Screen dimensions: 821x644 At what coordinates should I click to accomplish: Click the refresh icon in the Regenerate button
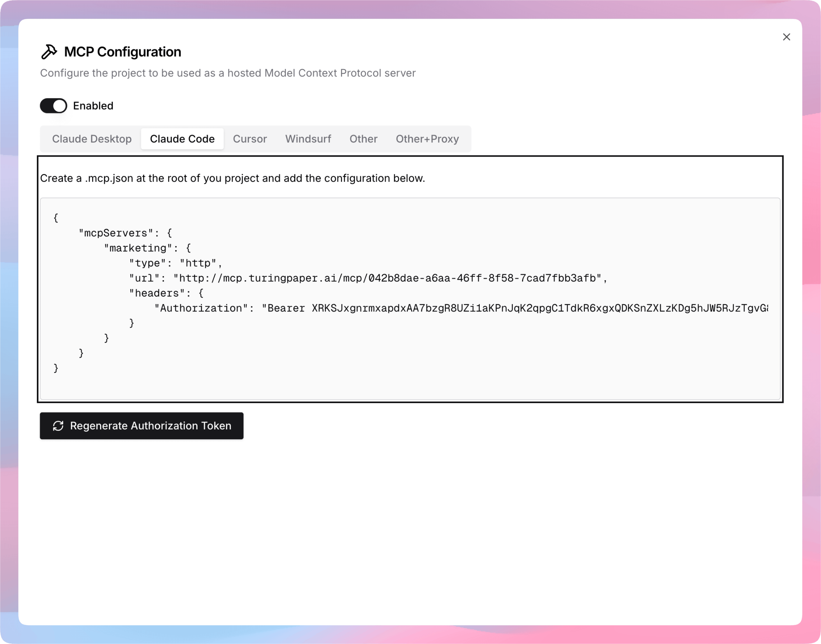click(58, 426)
